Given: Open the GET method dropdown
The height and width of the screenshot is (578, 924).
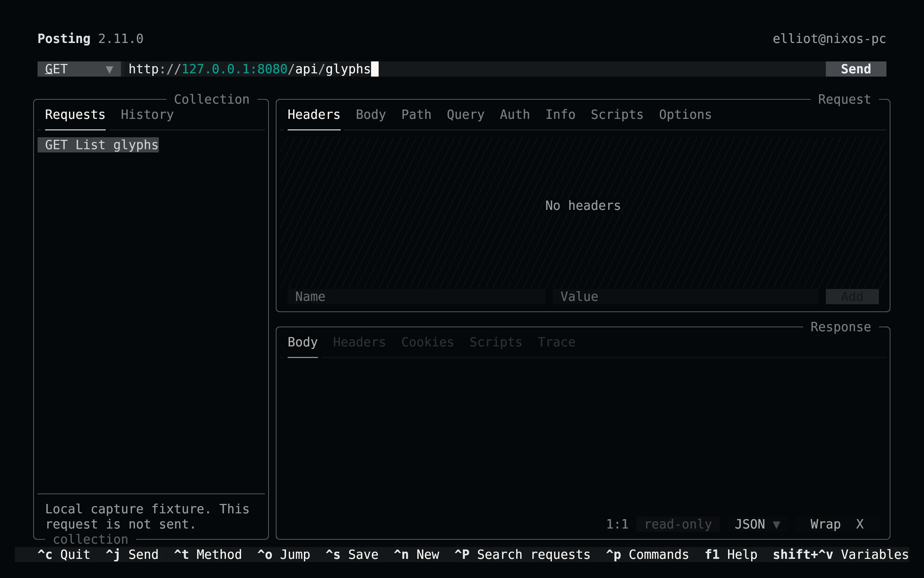Looking at the screenshot, I should point(79,69).
